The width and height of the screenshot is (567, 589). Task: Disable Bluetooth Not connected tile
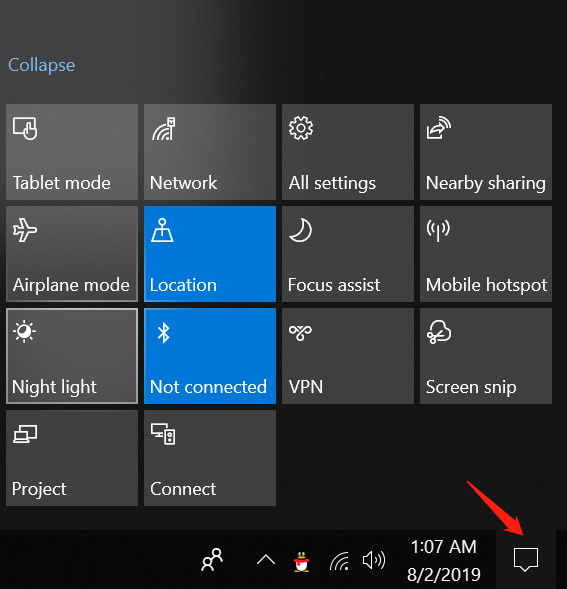click(210, 356)
